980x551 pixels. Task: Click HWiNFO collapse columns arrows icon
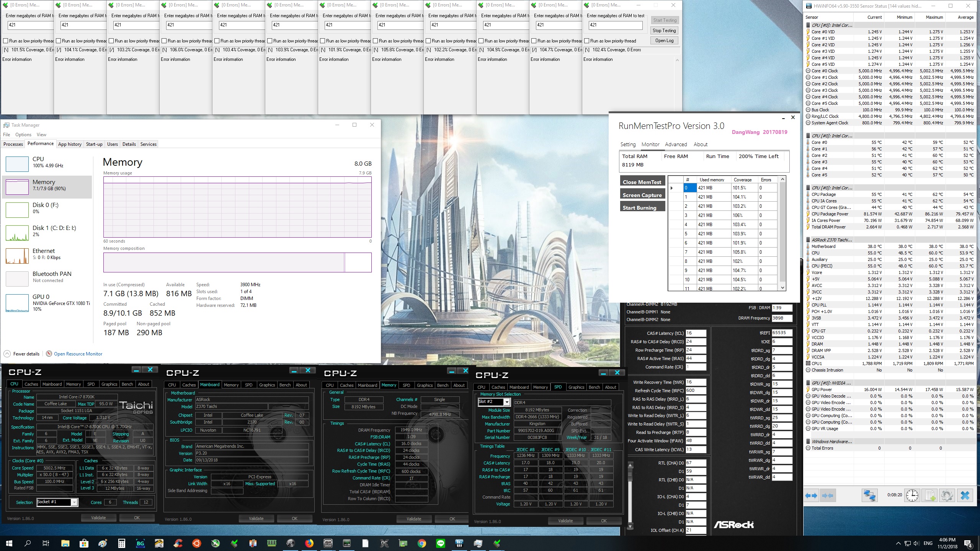click(x=827, y=496)
